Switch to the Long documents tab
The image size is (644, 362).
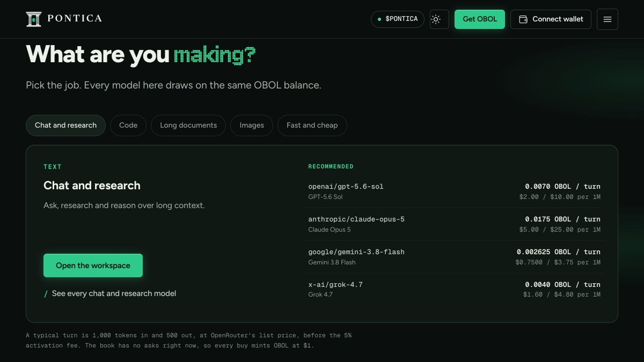(x=188, y=125)
